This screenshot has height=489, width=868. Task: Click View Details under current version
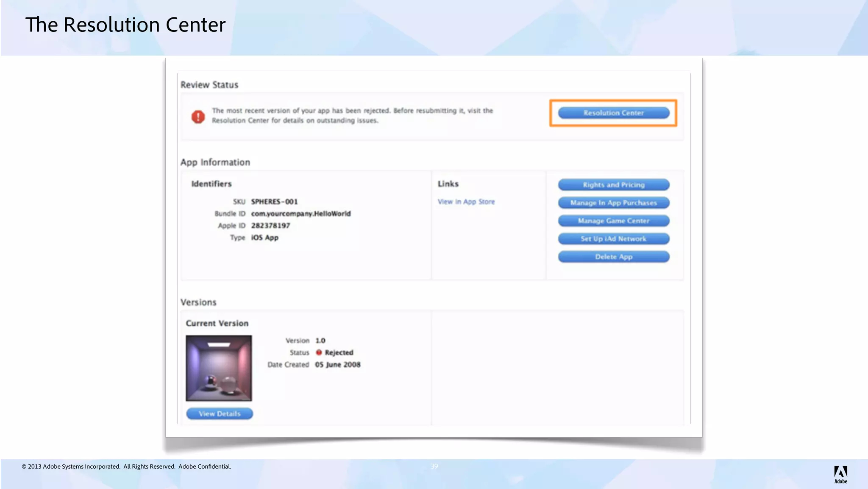tap(220, 414)
